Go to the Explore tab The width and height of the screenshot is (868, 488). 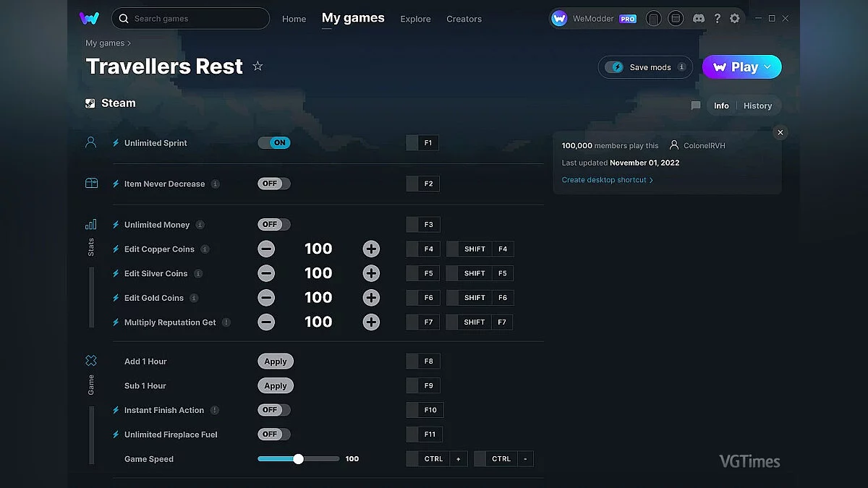pos(415,19)
